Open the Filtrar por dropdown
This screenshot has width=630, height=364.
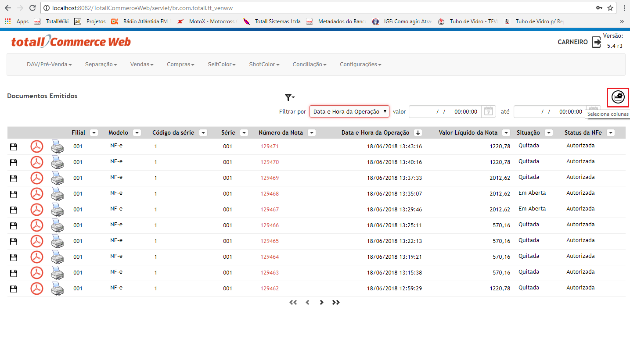[349, 111]
